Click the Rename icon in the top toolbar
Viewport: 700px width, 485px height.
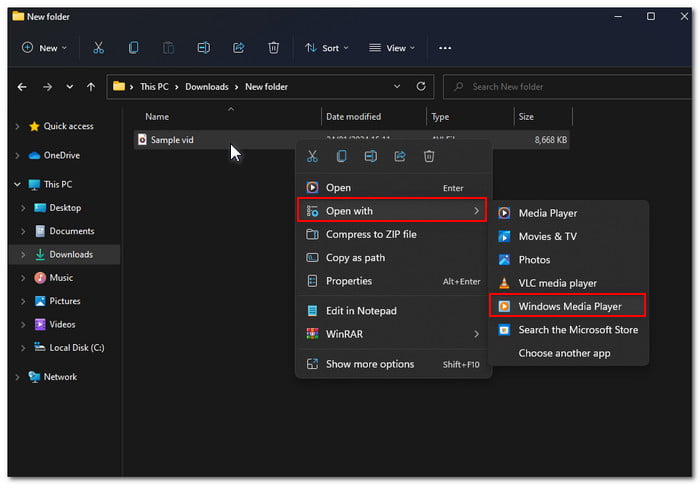point(204,48)
